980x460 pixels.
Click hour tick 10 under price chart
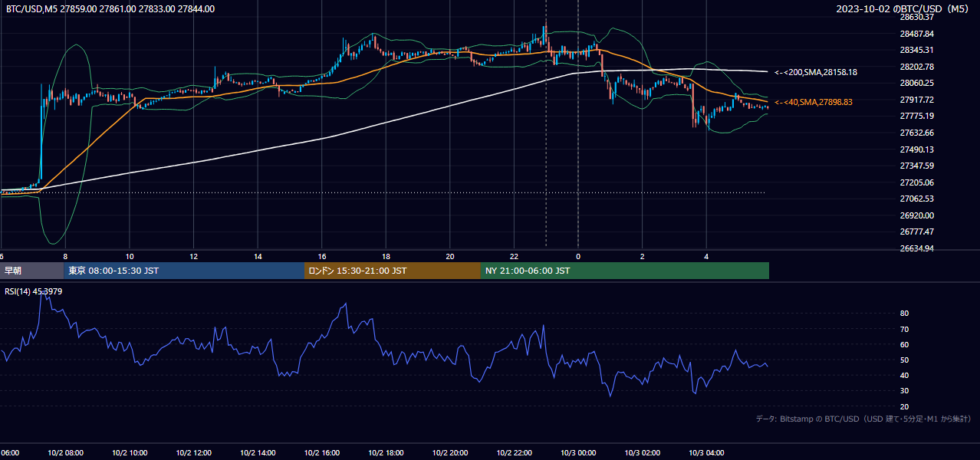coord(130,257)
